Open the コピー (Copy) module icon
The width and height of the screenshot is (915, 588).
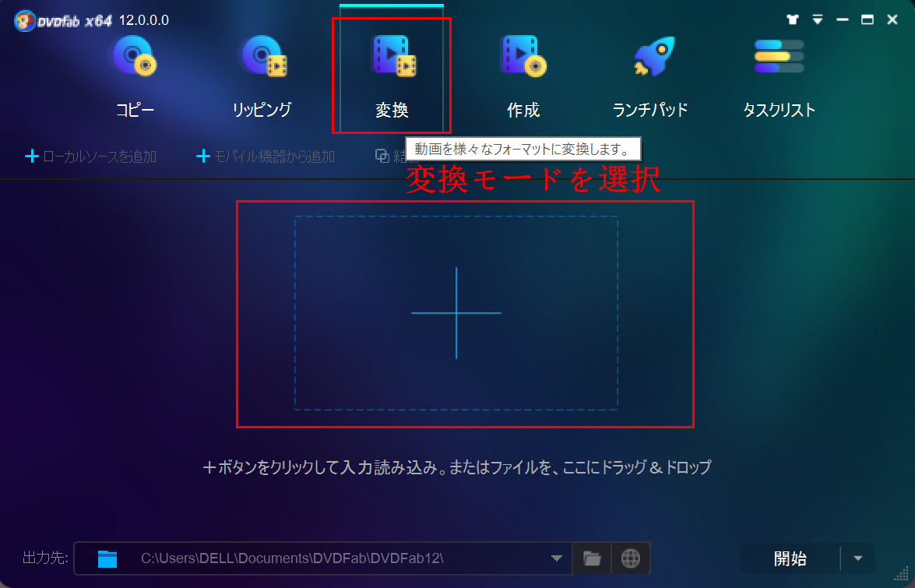135,57
